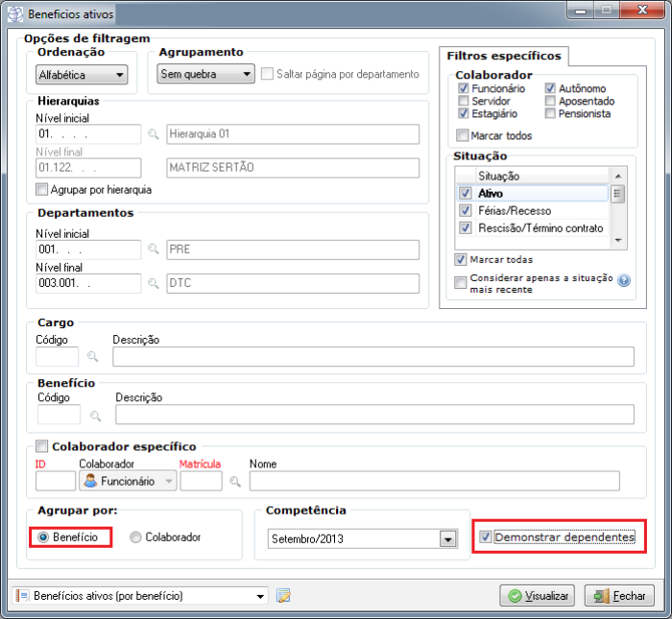Enable Agrupar por hierarquia checkbox
This screenshot has height=619, width=672.
41,190
